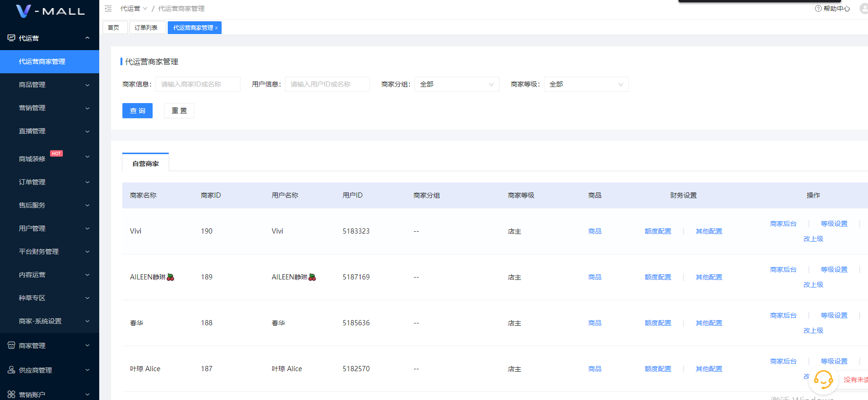Open 等级设置 for Vivi

834,224
